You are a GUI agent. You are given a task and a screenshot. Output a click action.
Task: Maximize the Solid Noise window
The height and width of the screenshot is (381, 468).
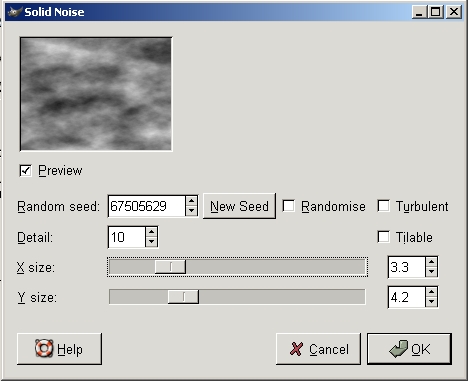[x=436, y=12]
